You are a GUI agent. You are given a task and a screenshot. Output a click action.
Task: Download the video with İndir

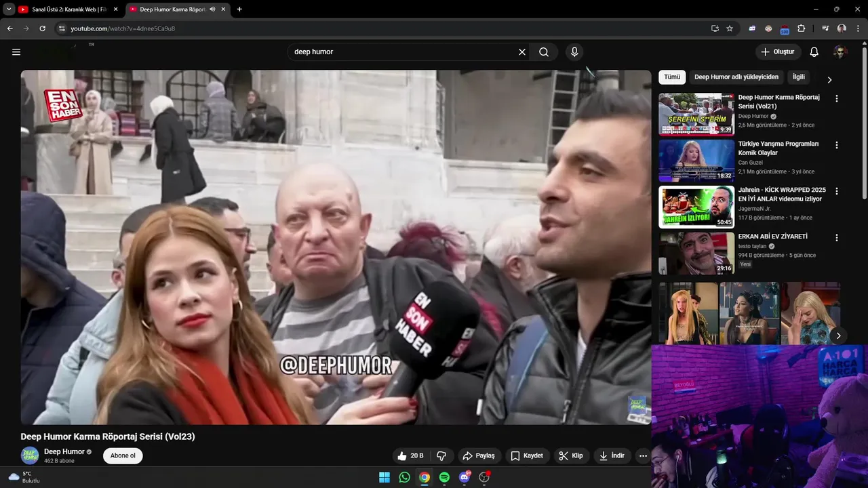[x=612, y=455]
